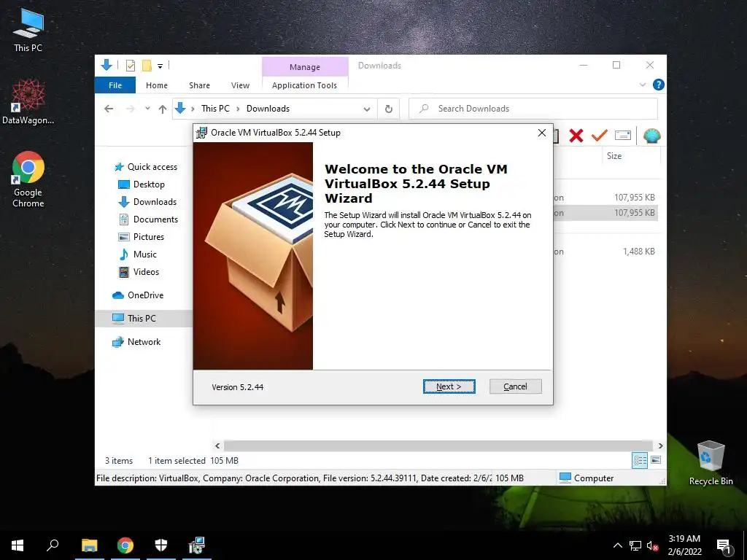Image resolution: width=747 pixels, height=560 pixels.
Task: Expand the chevron between This PC and Downloads
Action: pos(238,109)
